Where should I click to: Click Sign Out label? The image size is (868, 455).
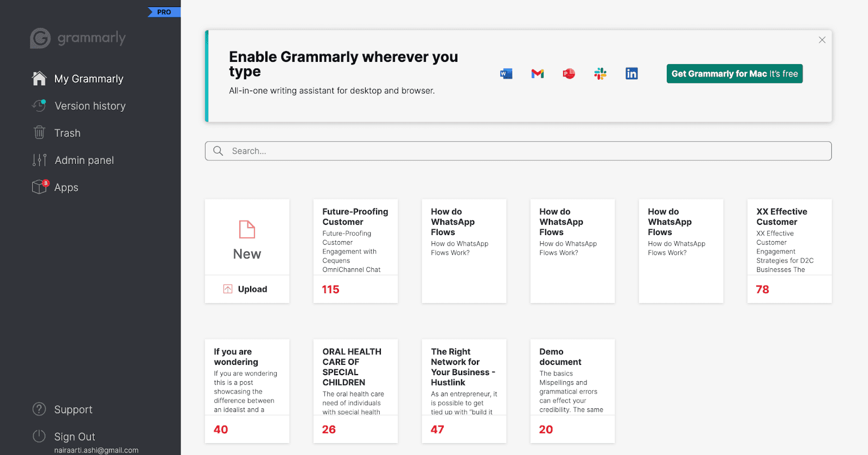[x=74, y=437]
